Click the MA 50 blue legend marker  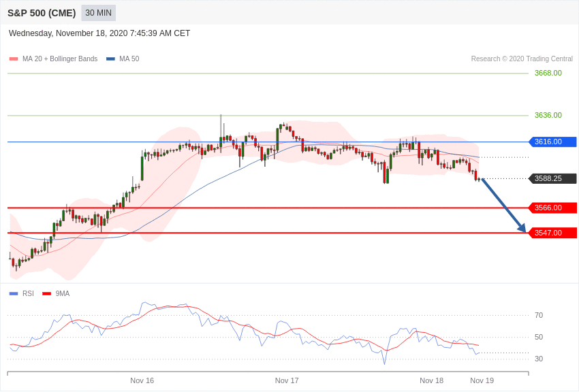pos(110,59)
